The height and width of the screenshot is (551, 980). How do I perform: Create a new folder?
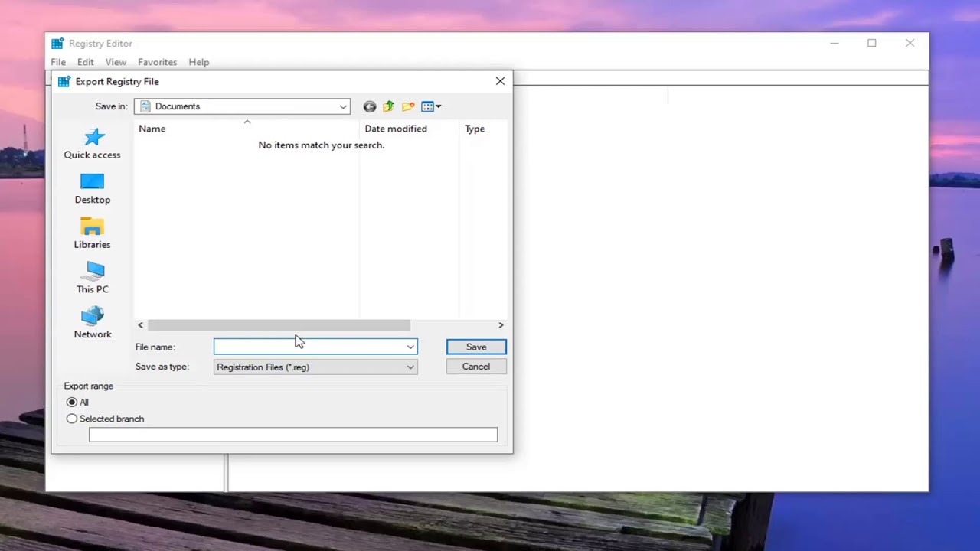pos(408,106)
